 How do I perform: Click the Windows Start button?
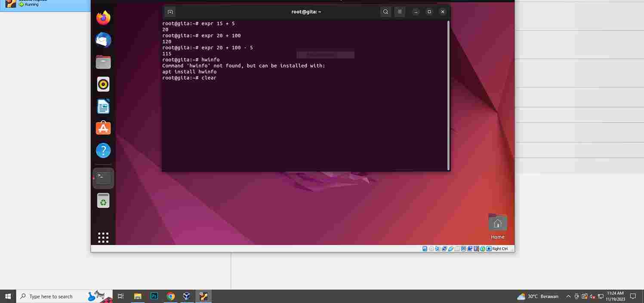click(8, 296)
